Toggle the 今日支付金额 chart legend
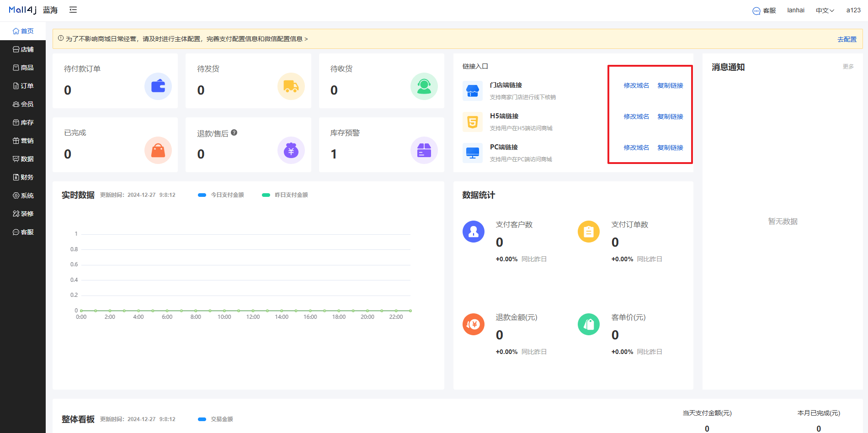This screenshot has width=868, height=433. coord(221,195)
